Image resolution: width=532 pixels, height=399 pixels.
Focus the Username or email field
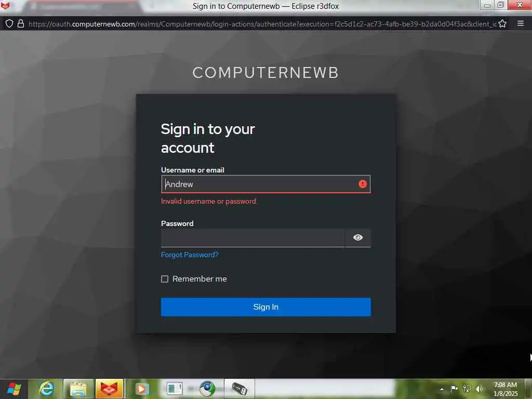coord(265,184)
